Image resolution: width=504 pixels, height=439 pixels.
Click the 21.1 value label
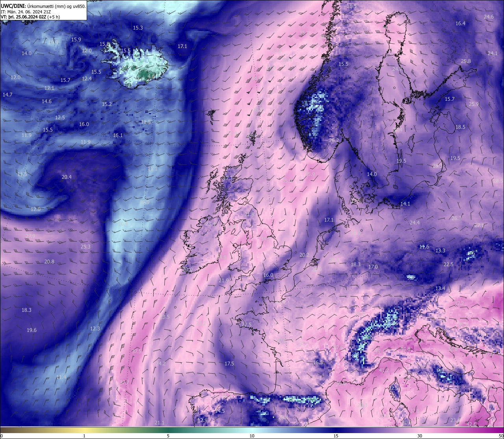click(x=159, y=423)
